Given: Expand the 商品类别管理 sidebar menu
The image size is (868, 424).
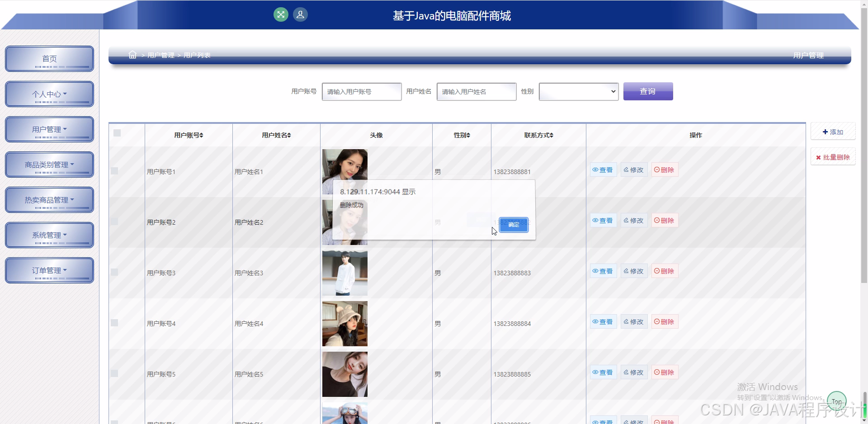Looking at the screenshot, I should (x=49, y=165).
